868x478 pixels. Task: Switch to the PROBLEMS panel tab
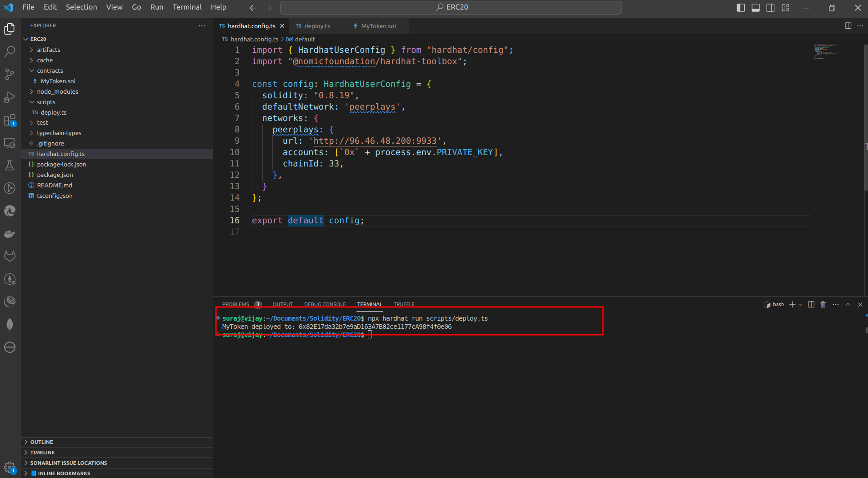point(236,304)
